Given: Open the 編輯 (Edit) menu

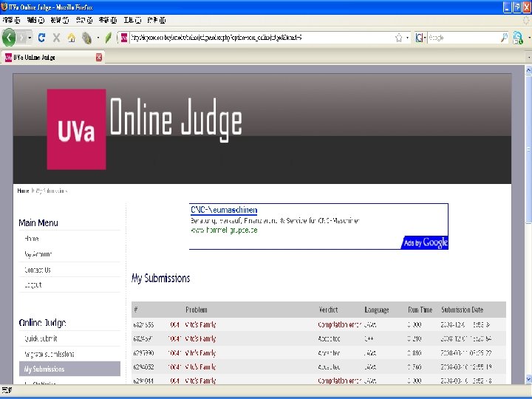Looking at the screenshot, I should pyautogui.click(x=35, y=21).
